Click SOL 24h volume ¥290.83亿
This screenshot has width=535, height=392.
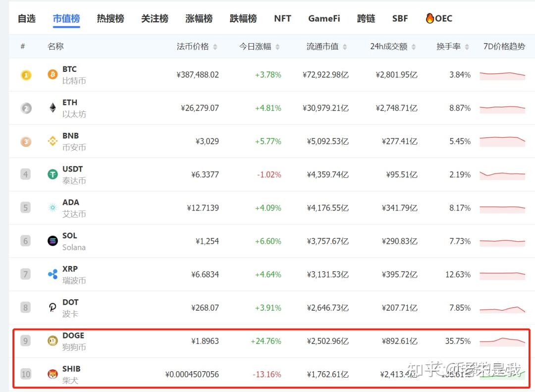pos(400,241)
